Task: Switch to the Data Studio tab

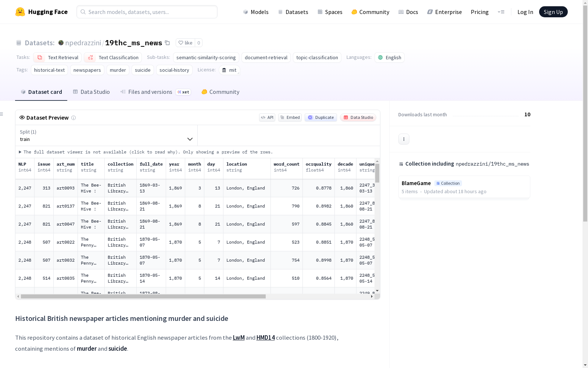Action: (92, 92)
